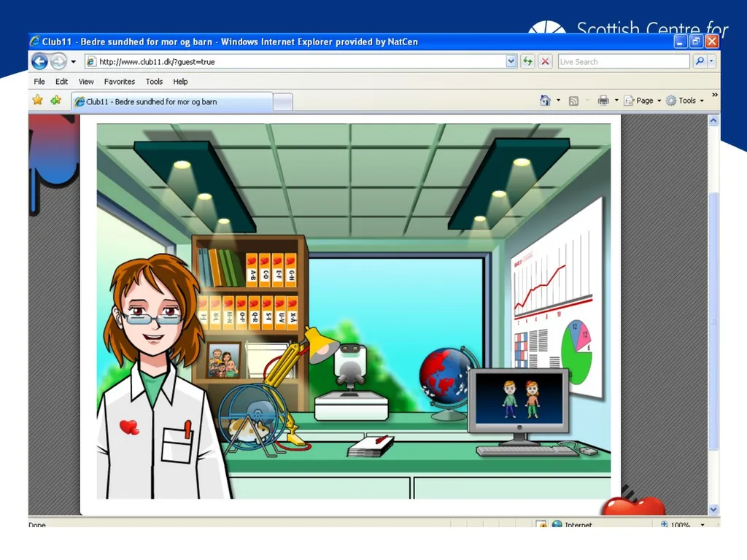Click the Home page icon
Screen dimensions: 747x560
pos(545,101)
